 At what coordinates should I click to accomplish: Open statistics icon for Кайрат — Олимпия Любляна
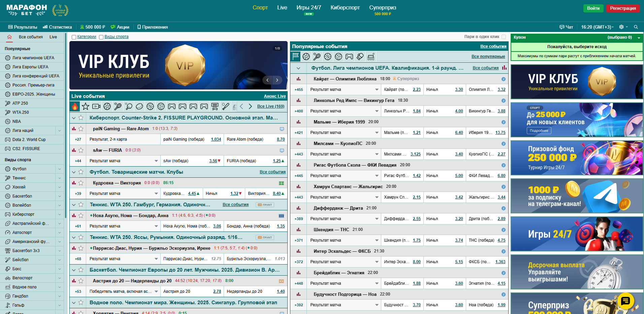(x=298, y=79)
